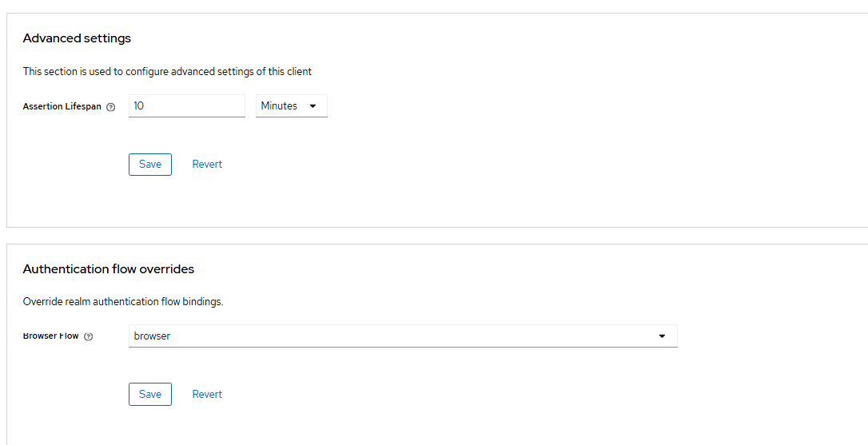Click the Minutes unit text
The width and height of the screenshot is (868, 445).
pos(279,106)
